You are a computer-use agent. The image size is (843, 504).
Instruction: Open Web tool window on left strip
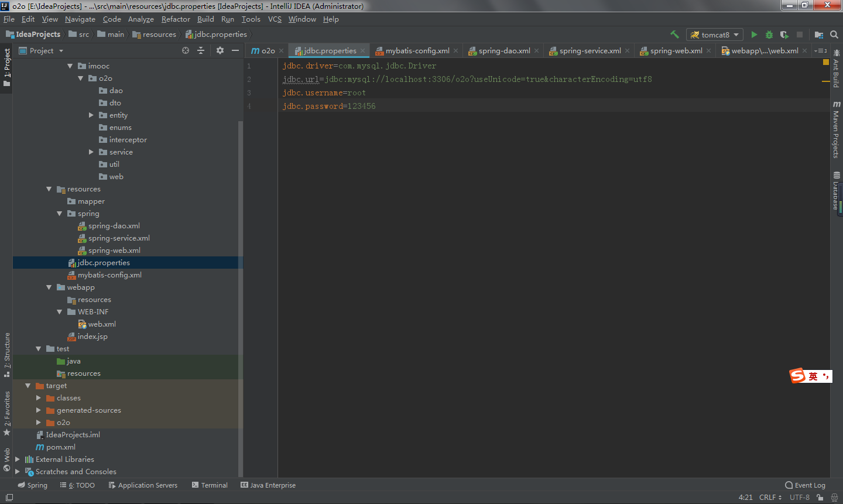pos(6,460)
